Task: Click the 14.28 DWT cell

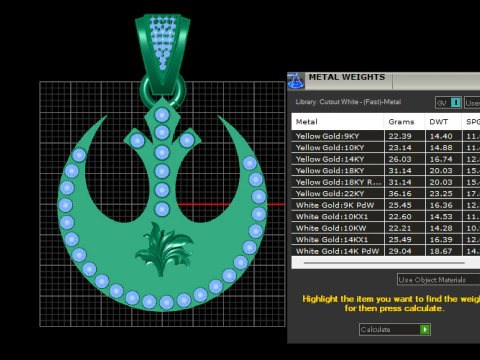Action: (444, 228)
